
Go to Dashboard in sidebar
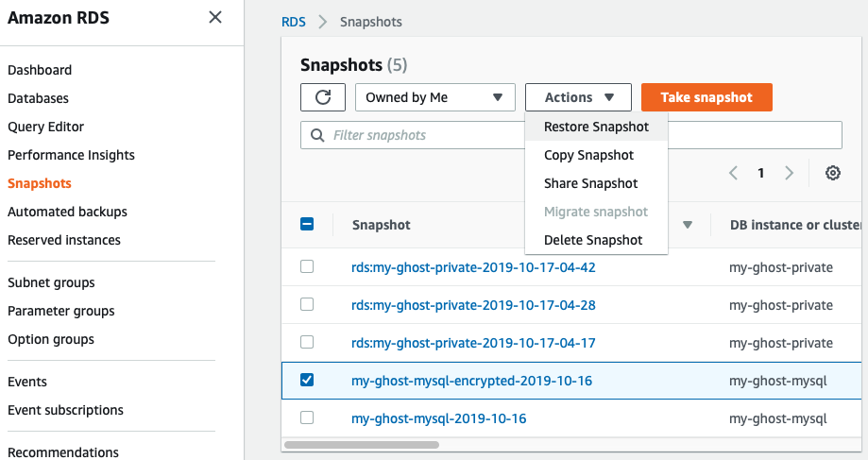click(40, 70)
